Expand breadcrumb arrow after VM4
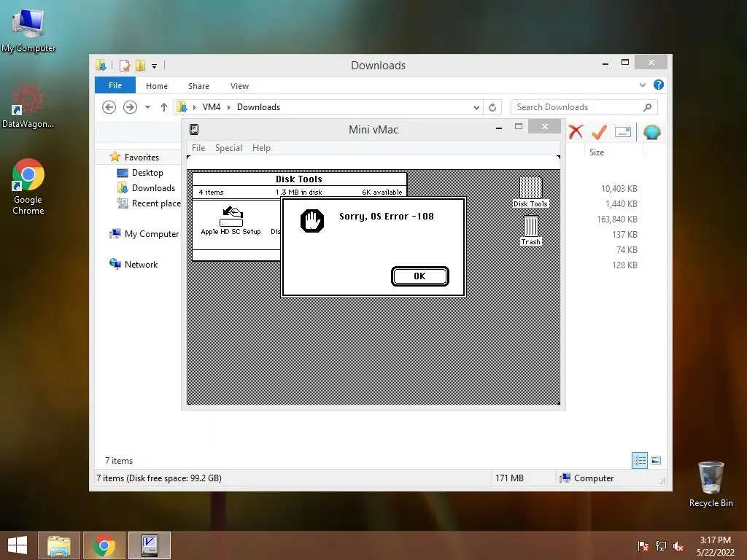Screen dimensions: 747x560 (x=229, y=107)
